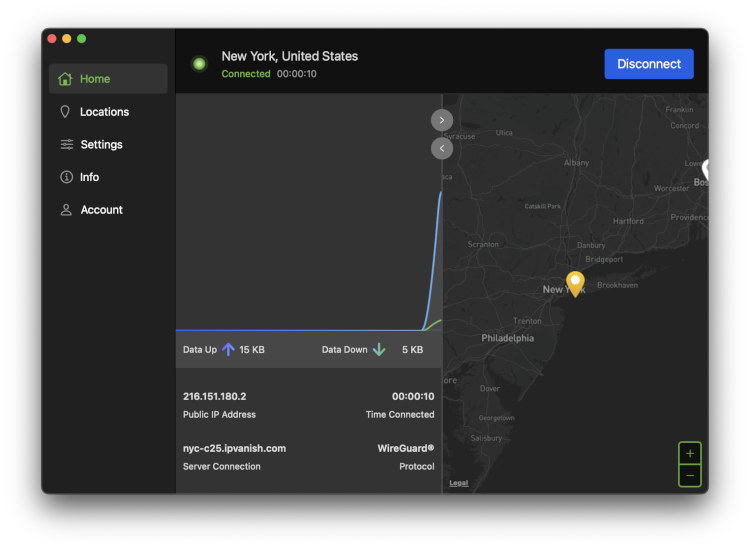750x549 pixels.
Task: Open the Info menu item
Action: [x=108, y=177]
